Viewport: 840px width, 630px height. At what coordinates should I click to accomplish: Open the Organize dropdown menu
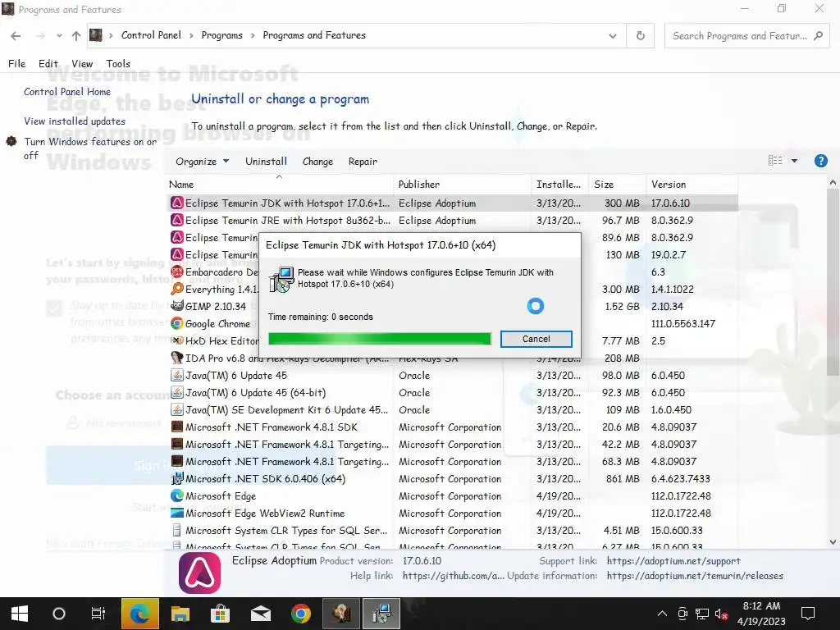[x=202, y=162]
